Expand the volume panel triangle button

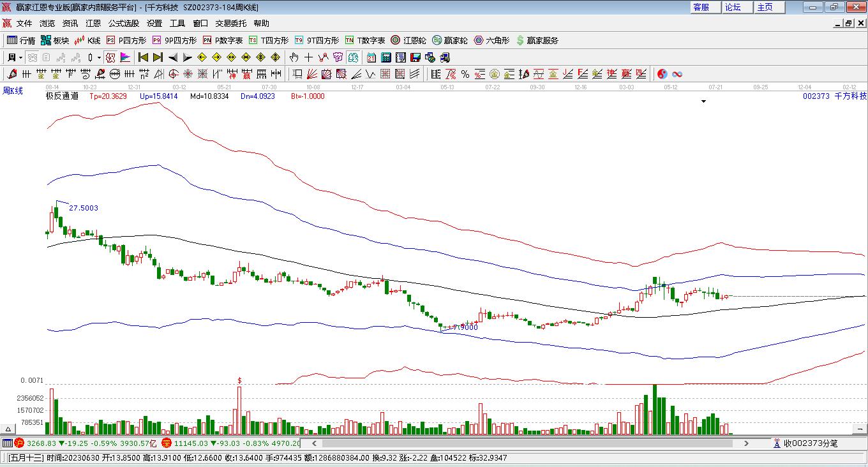click(9, 429)
